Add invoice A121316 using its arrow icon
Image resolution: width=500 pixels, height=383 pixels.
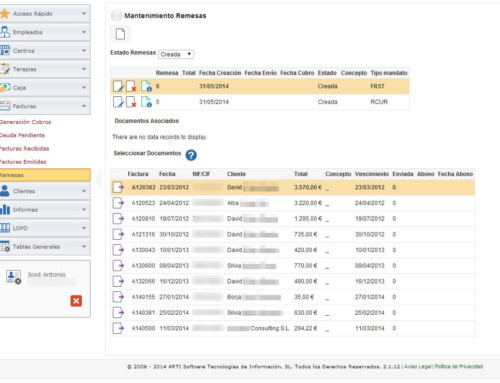118,234
